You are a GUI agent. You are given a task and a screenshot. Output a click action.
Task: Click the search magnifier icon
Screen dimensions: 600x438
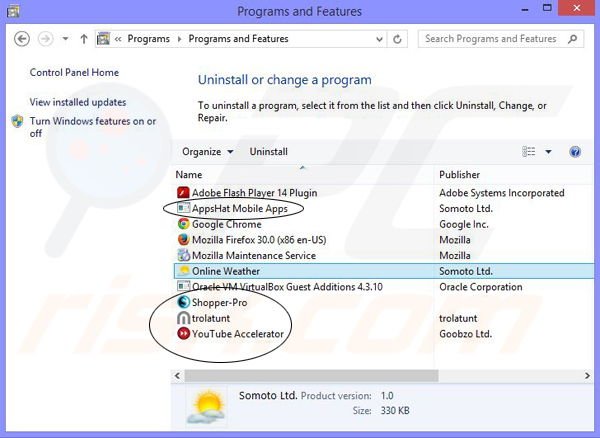tap(572, 39)
